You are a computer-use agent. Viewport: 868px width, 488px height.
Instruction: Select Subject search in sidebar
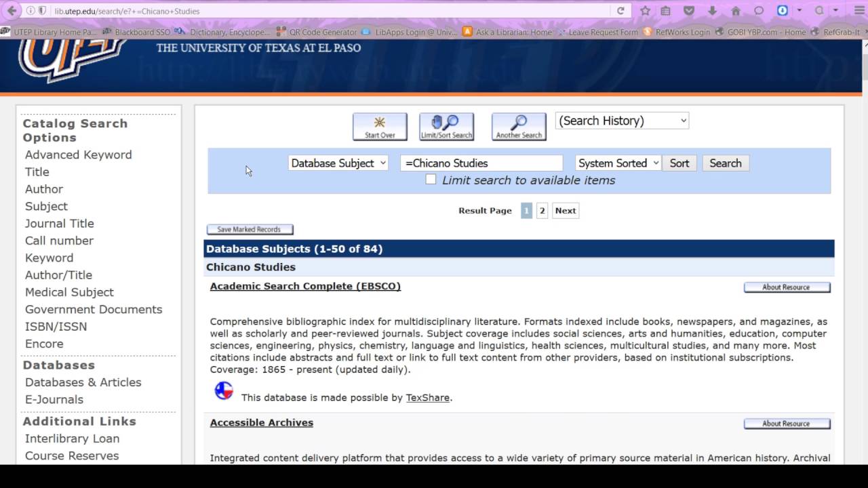tap(46, 206)
